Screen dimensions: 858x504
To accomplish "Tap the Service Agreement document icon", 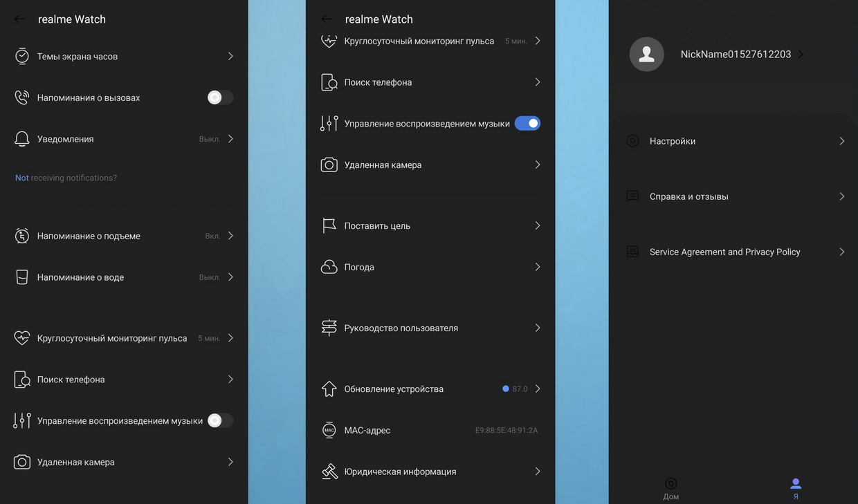I will pyautogui.click(x=632, y=252).
